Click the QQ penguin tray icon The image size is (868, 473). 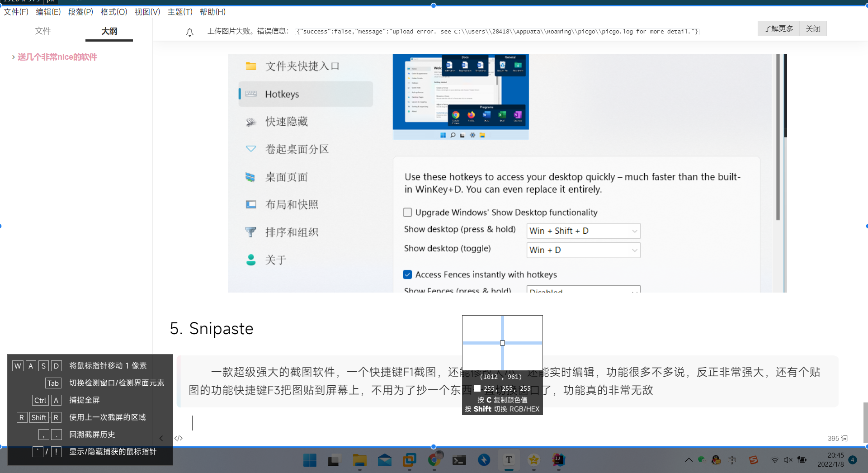tap(716, 460)
